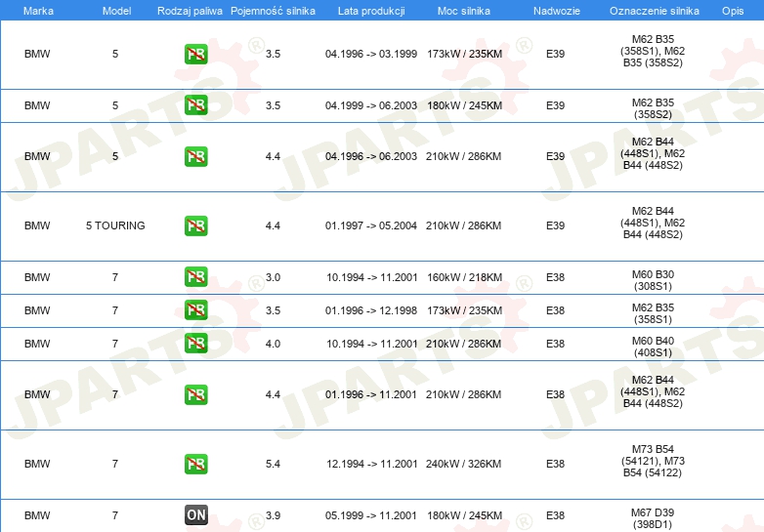Click engine power '180kW / 245KM' in E38 row
Image resolution: width=764 pixels, height=532 pixels.
(464, 515)
